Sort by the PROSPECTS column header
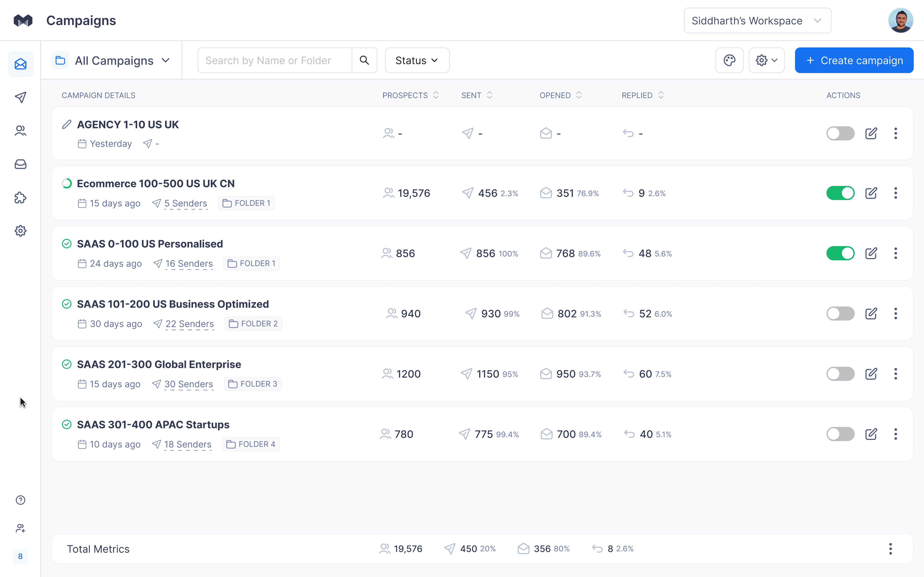This screenshot has height=577, width=924. (x=411, y=95)
